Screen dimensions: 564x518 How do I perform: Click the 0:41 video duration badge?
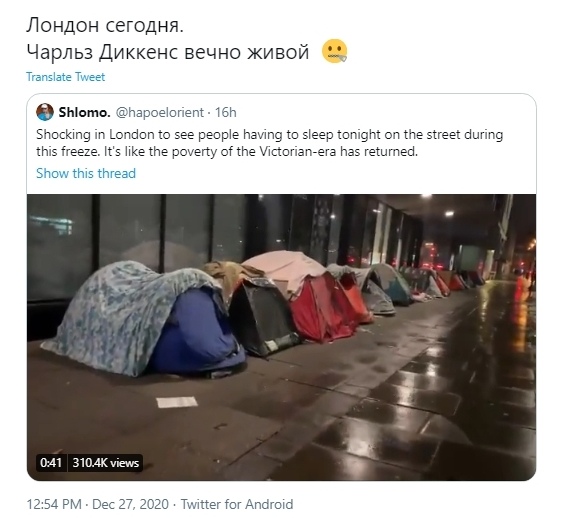pos(51,463)
